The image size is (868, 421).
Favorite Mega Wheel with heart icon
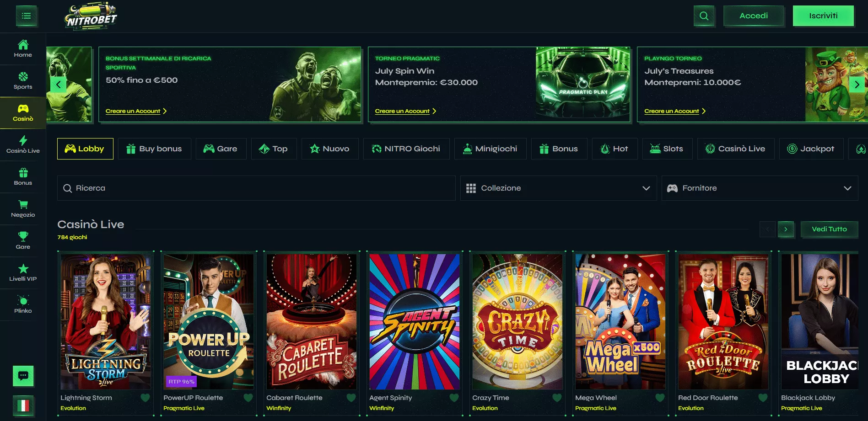point(660,398)
